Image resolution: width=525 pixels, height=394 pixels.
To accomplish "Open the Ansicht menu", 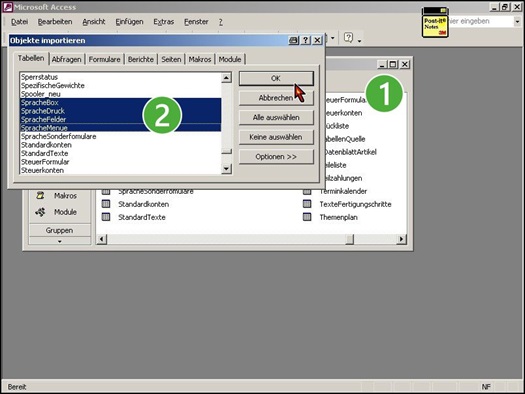I will (x=94, y=22).
